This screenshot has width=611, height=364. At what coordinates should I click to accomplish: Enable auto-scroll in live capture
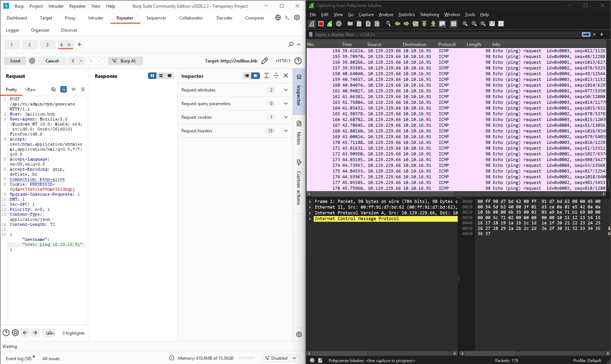point(442,24)
